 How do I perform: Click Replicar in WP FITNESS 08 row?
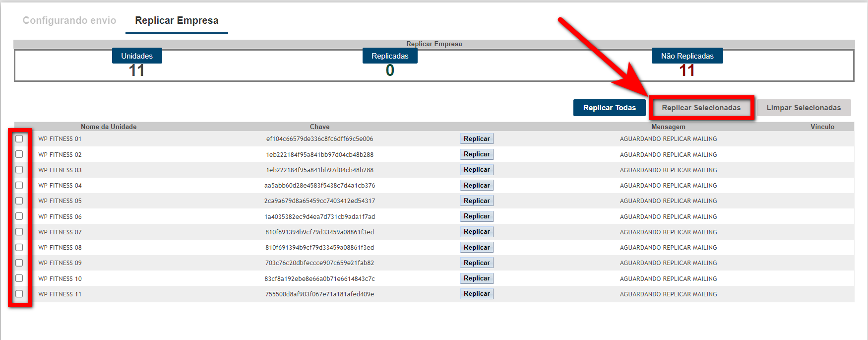click(477, 247)
